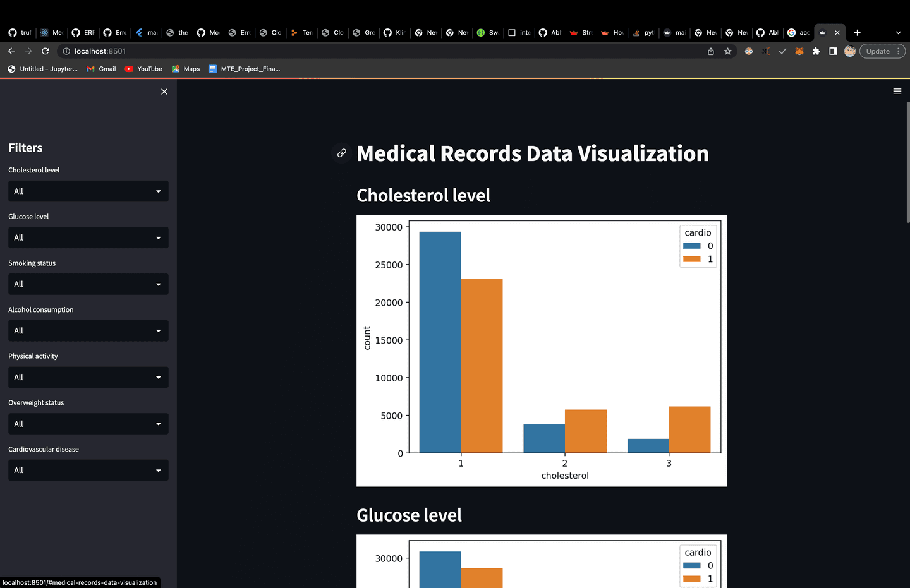
Task: Expand the Alcohol consumption select box
Action: click(x=88, y=331)
